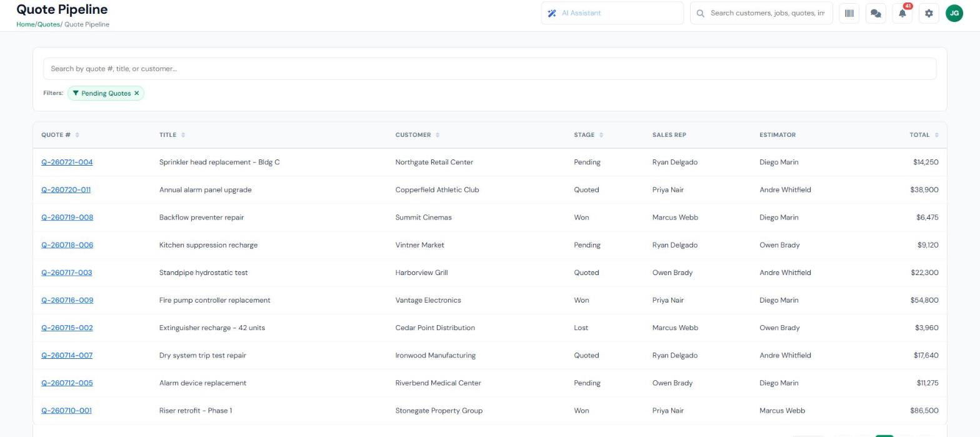
Task: Select title 'Backflow preventer repair'
Action: [201, 218]
